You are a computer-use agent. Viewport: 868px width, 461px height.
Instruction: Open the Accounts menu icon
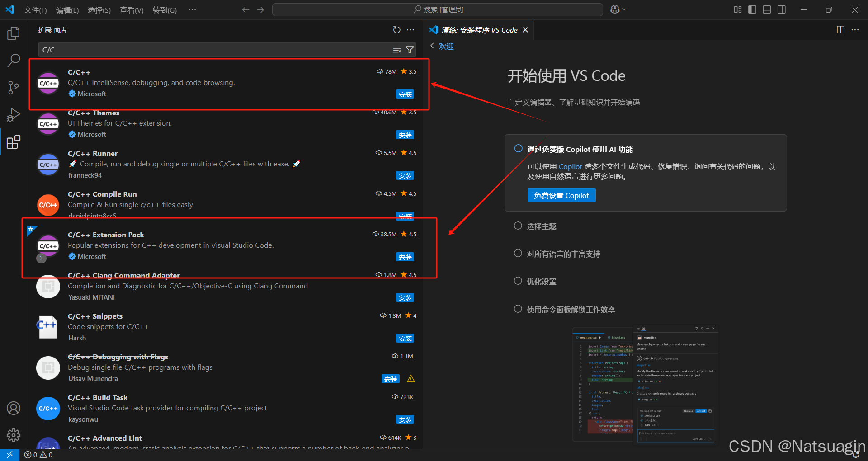(x=14, y=408)
